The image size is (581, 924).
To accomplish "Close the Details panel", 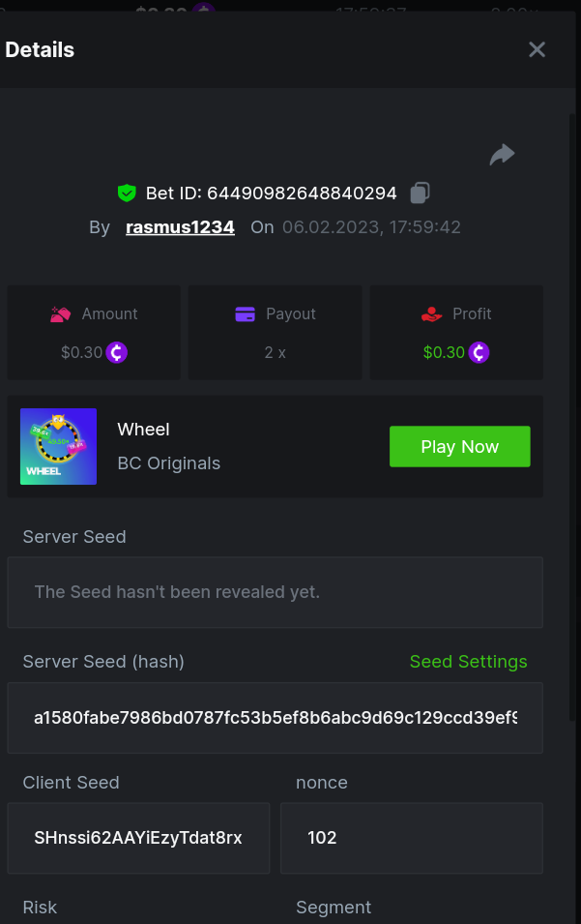I will pos(537,49).
